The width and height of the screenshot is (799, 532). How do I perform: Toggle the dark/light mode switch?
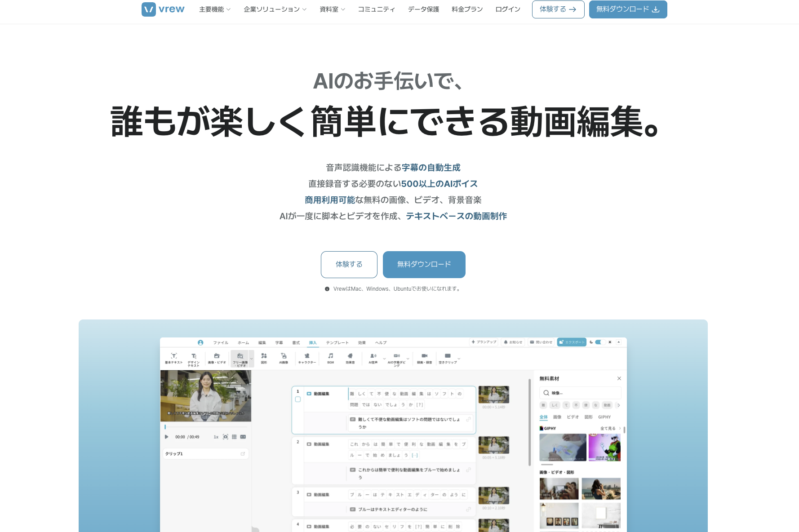[x=600, y=342]
